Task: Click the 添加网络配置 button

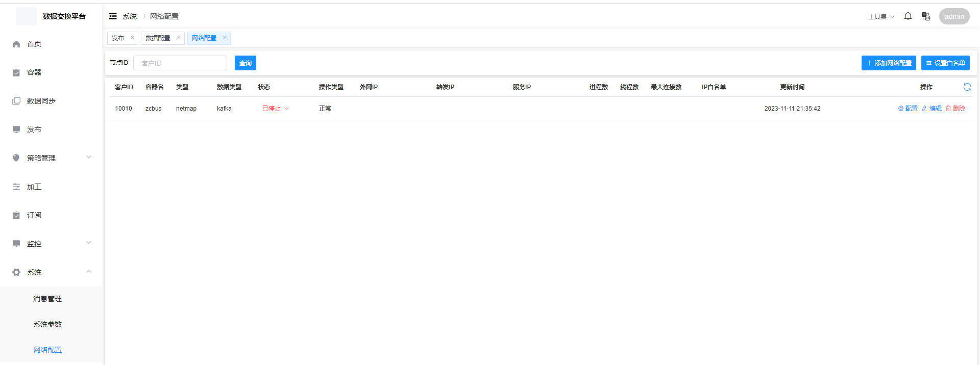Action: pos(888,63)
